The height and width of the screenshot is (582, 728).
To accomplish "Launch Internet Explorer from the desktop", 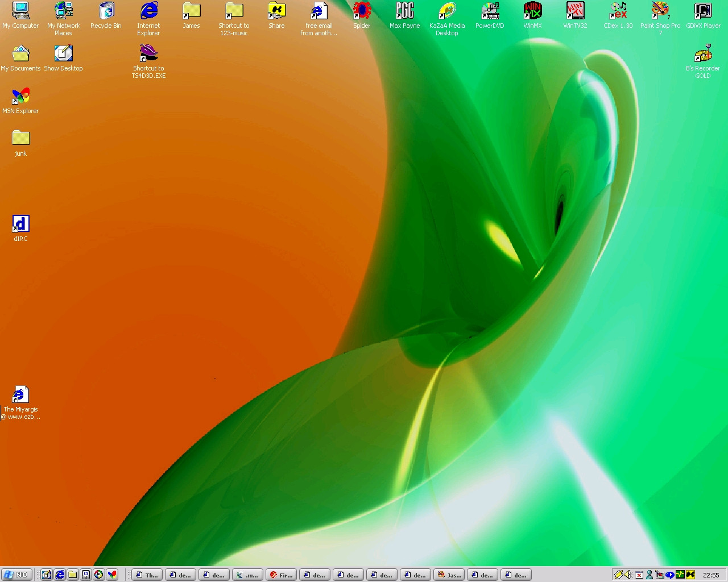I will pos(148,19).
